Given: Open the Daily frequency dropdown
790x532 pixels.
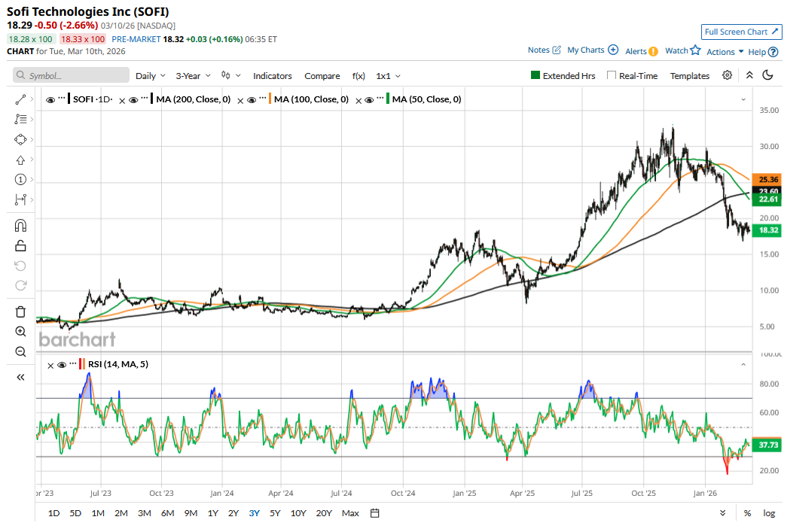Looking at the screenshot, I should (x=151, y=76).
